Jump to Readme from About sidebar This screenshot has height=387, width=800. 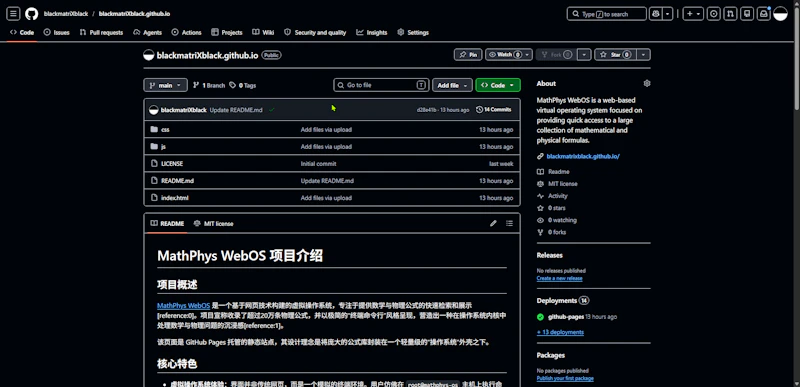[559, 172]
